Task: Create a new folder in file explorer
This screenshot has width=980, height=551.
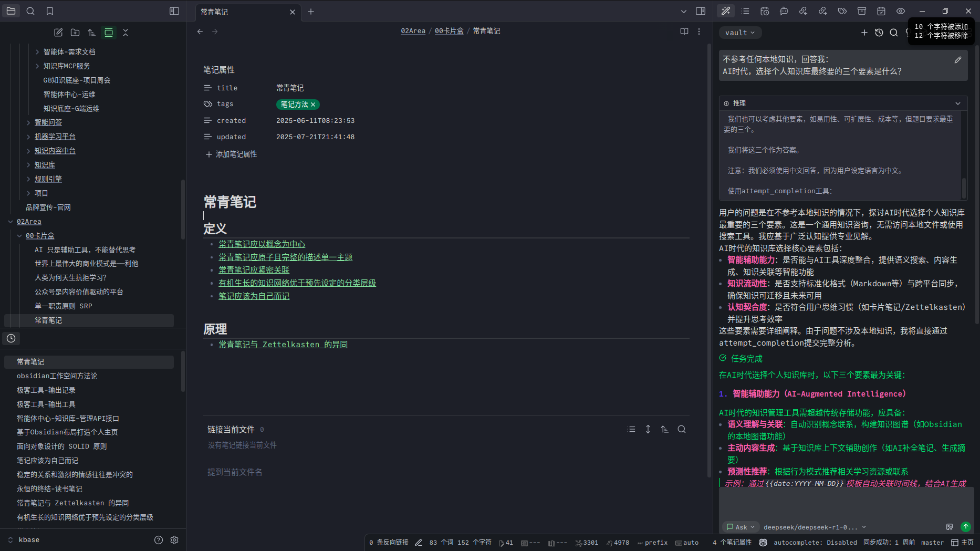Action: [x=75, y=33]
